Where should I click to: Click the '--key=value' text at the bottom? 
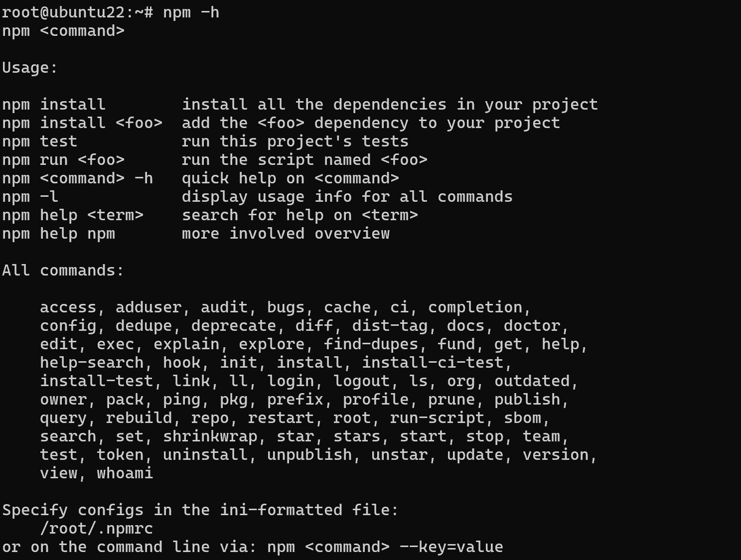[x=451, y=547]
